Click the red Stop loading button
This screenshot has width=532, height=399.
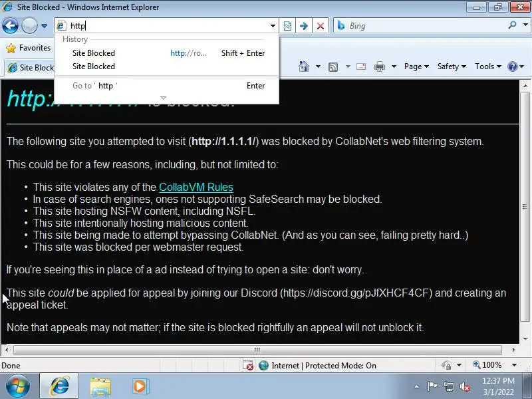(x=320, y=26)
